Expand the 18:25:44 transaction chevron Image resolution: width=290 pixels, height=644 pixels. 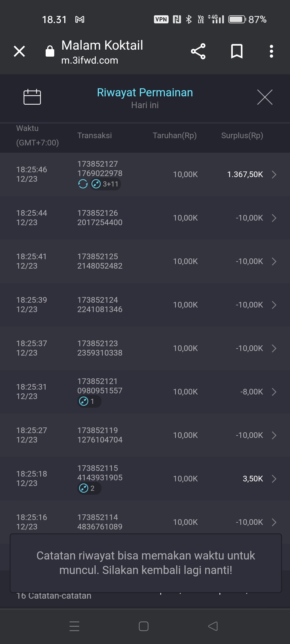pyautogui.click(x=274, y=218)
